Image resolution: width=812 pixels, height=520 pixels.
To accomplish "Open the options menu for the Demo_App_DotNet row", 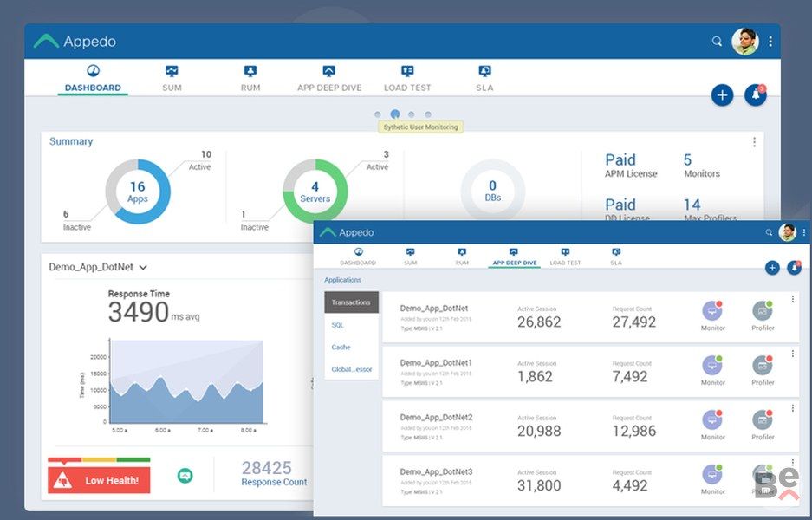I will tap(792, 299).
